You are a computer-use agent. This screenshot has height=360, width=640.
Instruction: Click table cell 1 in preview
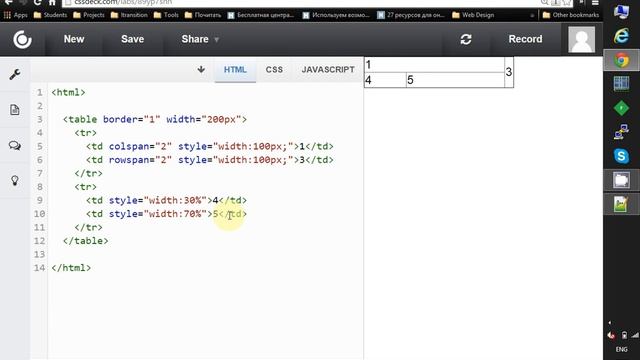coord(434,65)
